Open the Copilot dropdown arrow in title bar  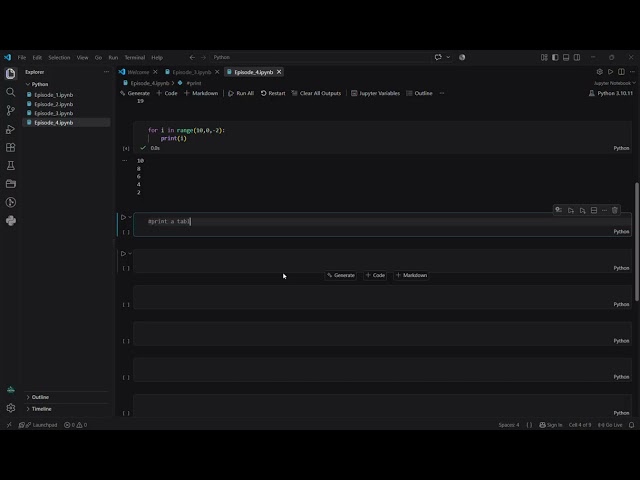tap(448, 58)
